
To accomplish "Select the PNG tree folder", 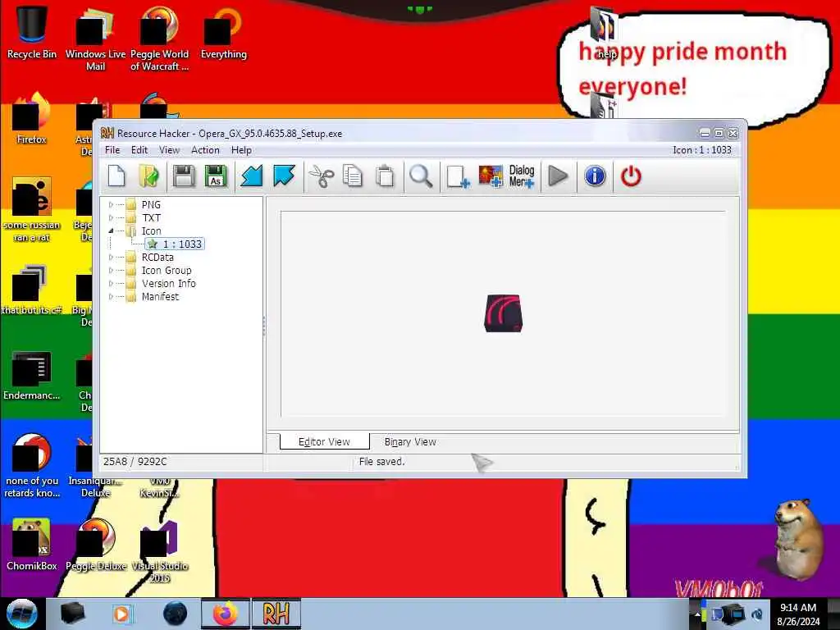I will pyautogui.click(x=151, y=204).
